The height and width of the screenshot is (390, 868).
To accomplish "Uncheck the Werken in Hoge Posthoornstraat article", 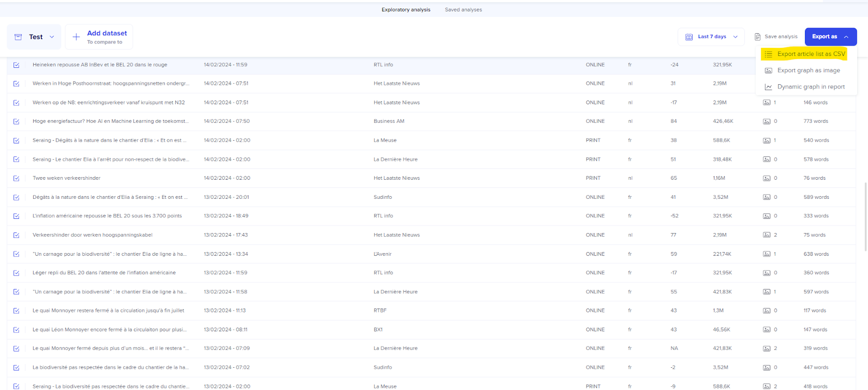I will [16, 84].
